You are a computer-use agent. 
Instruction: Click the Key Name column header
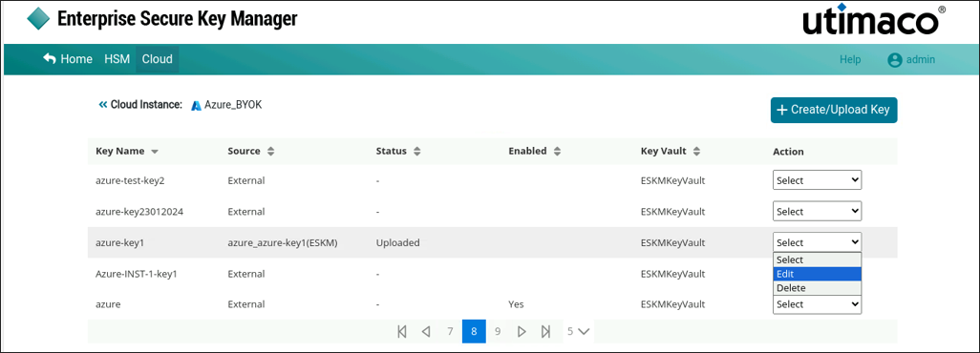click(120, 151)
